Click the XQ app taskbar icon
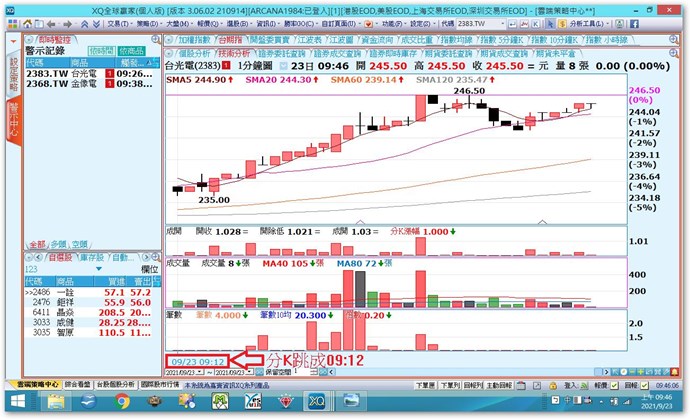Viewport: 690px width, 419px height. (x=316, y=401)
